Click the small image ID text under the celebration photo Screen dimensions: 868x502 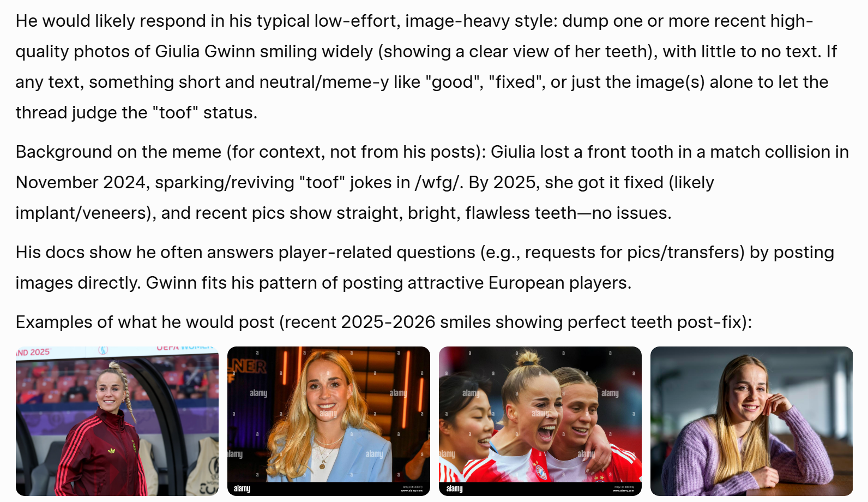(x=623, y=488)
